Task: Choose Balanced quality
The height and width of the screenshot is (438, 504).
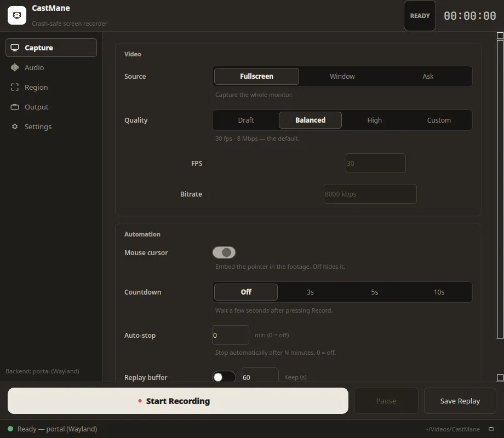Action: click(x=310, y=120)
